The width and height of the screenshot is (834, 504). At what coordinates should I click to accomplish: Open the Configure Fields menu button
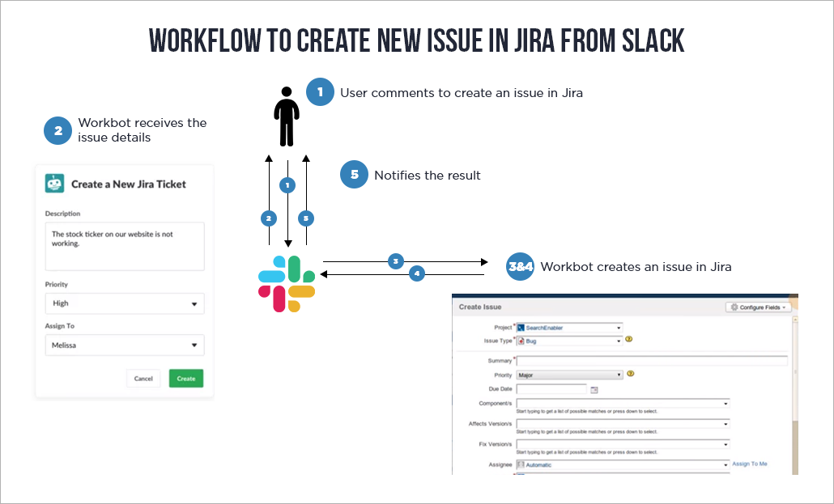point(759,307)
